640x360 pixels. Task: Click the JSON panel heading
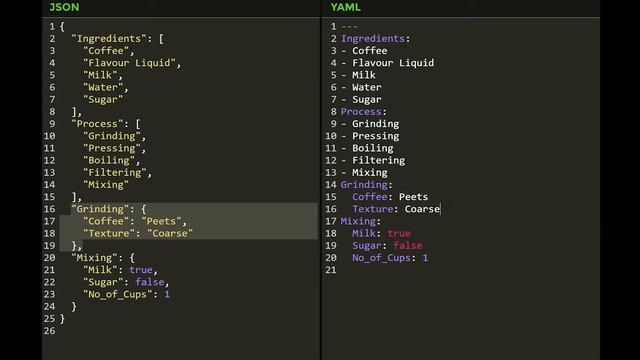point(64,7)
